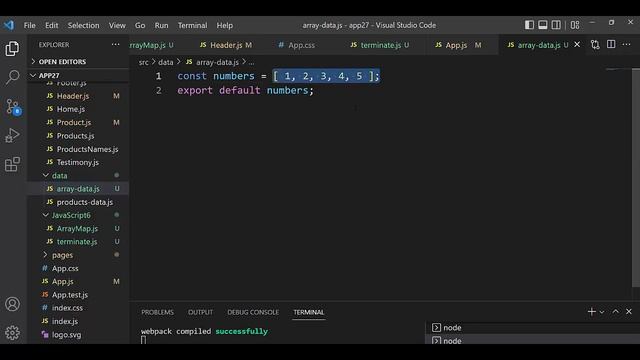Open Testimony.js in the file tree
This screenshot has height=360, width=640.
(78, 162)
